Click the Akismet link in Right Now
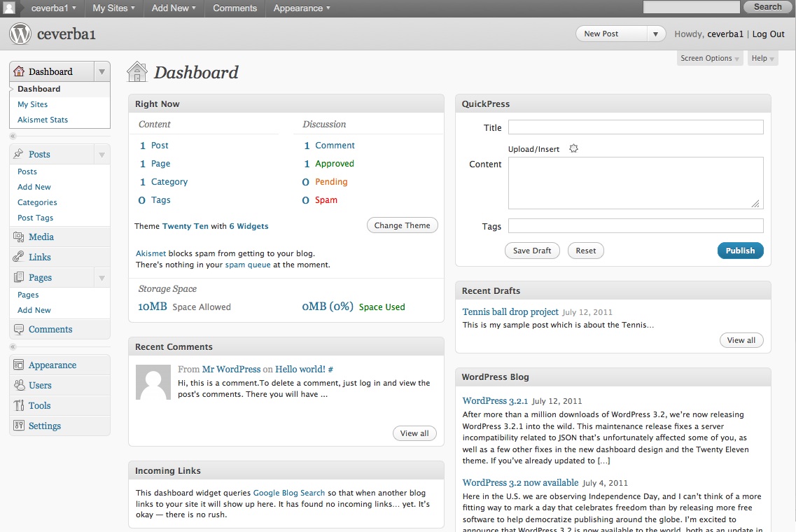Screen dimensions: 796x532 pos(151,254)
